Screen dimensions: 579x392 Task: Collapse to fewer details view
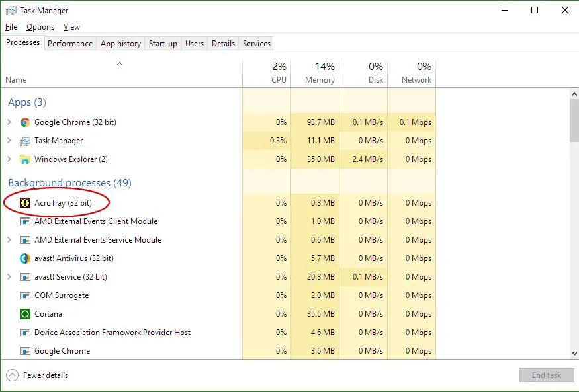37,375
